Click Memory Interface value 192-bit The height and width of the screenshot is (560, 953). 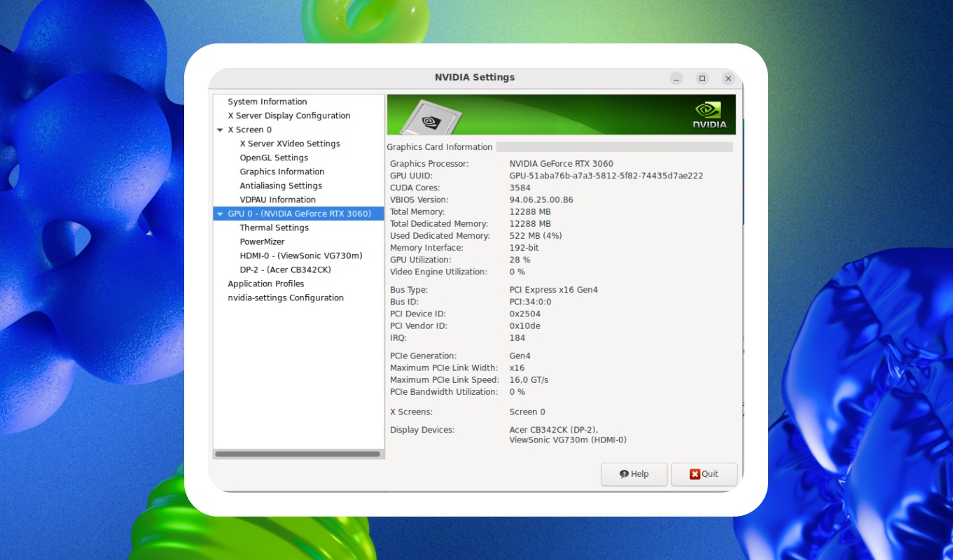coord(524,248)
